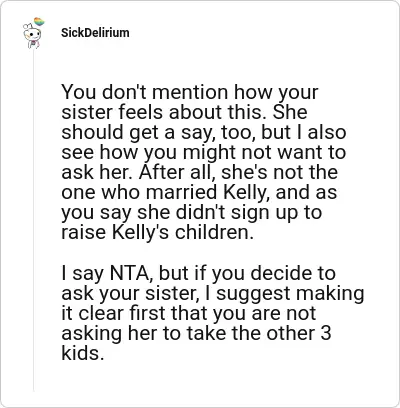Click the line 'asking her to take the other 3'
400x408 pixels.
coord(196,333)
